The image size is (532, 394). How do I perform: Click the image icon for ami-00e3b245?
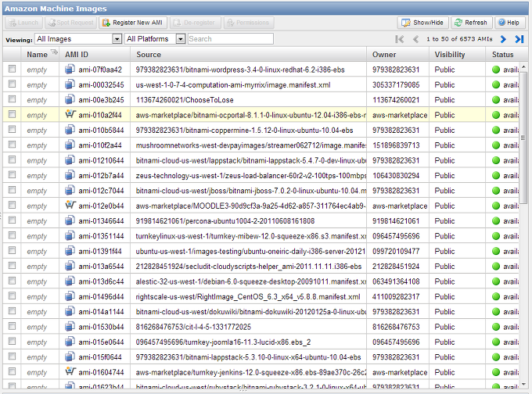[x=70, y=100]
